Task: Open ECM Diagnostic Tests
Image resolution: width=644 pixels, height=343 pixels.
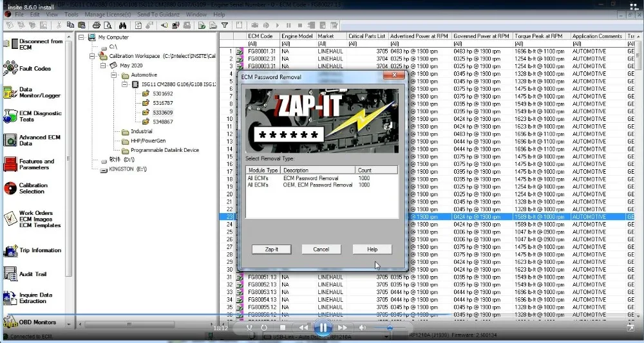Action: click(32, 116)
